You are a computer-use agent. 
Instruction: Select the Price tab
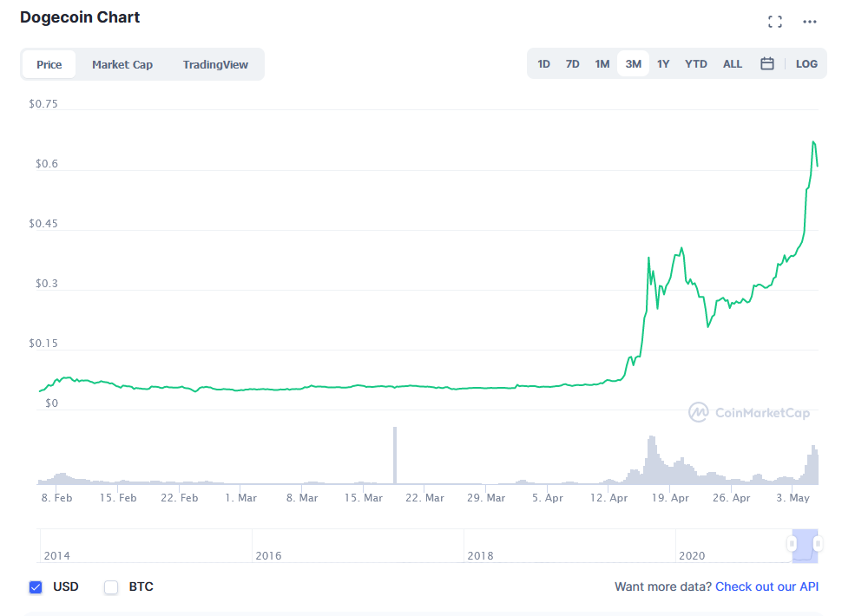pos(49,64)
